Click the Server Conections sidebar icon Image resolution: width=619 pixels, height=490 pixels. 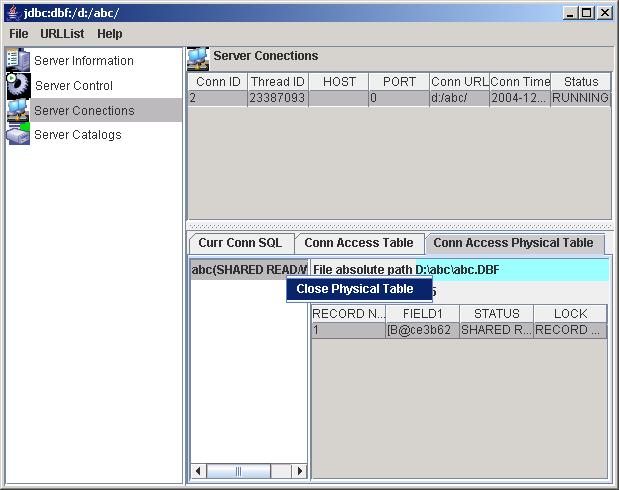click(19, 111)
